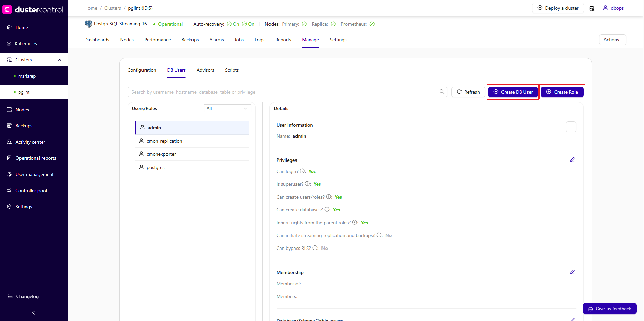Click the username search input field
This screenshot has height=321, width=644.
point(270,92)
